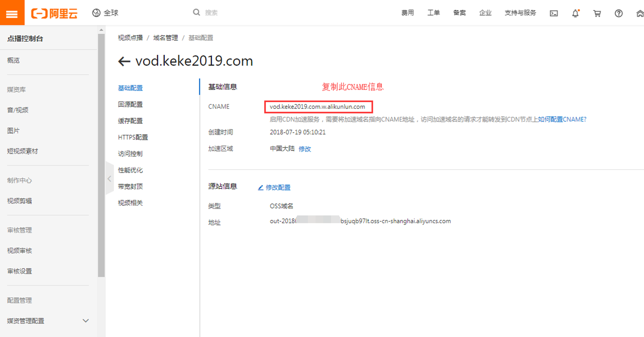Click the OSS域名 type value
Viewport: 644px width, 337px height.
tap(281, 206)
